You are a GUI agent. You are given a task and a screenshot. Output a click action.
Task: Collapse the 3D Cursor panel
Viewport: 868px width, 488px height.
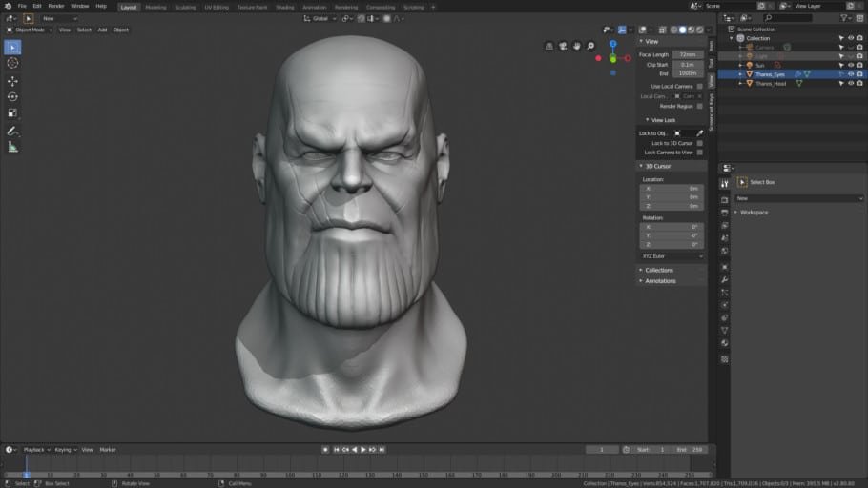[657, 167]
